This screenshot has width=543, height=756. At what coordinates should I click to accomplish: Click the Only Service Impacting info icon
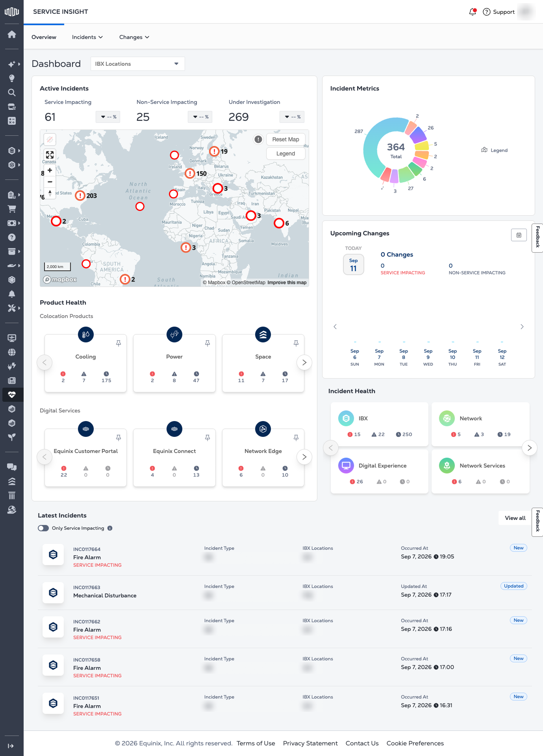coord(110,528)
